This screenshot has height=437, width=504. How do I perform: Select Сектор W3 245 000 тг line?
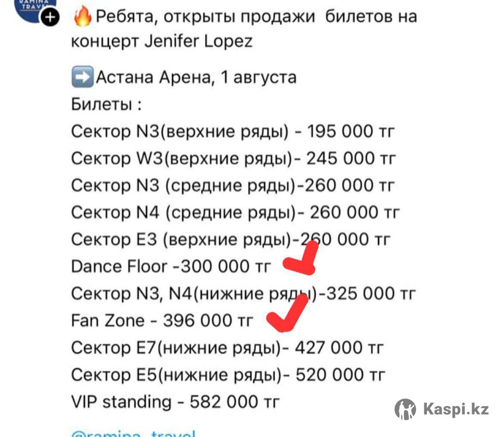click(x=233, y=158)
